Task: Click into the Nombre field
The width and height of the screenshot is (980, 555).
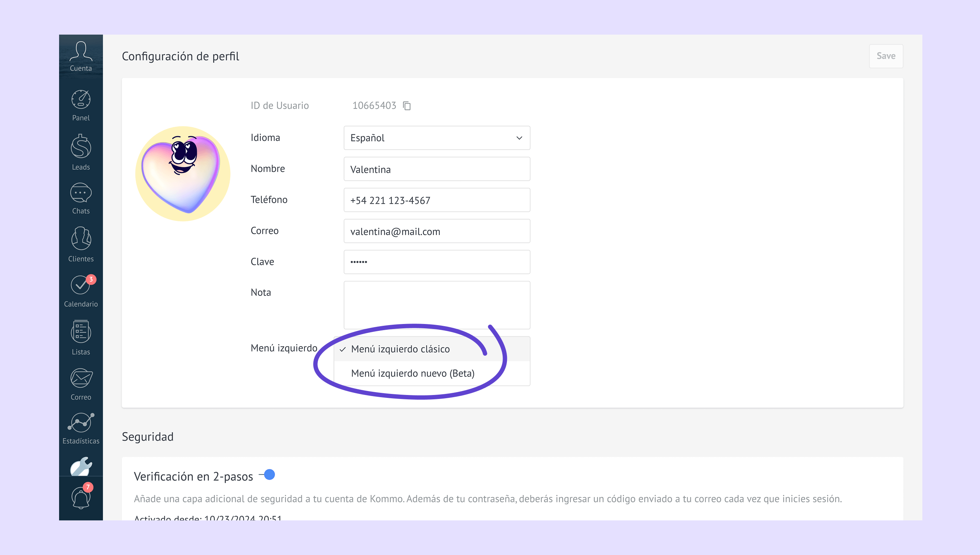Action: (x=437, y=169)
